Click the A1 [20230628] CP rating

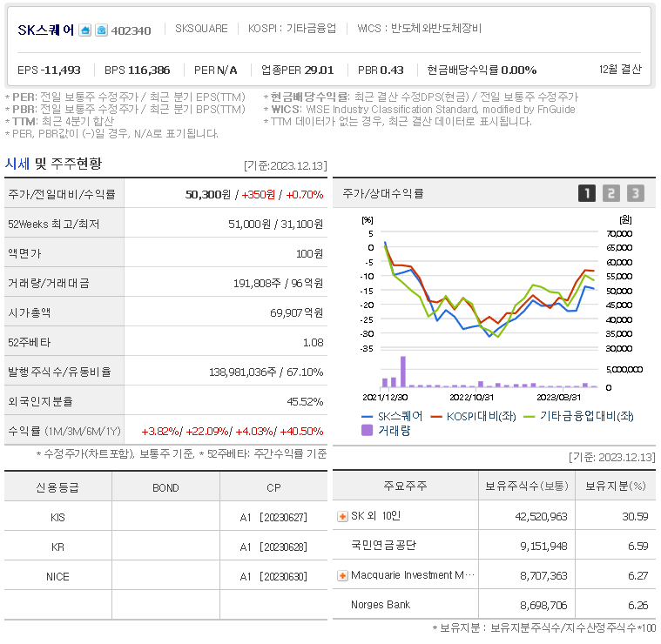coord(273,547)
